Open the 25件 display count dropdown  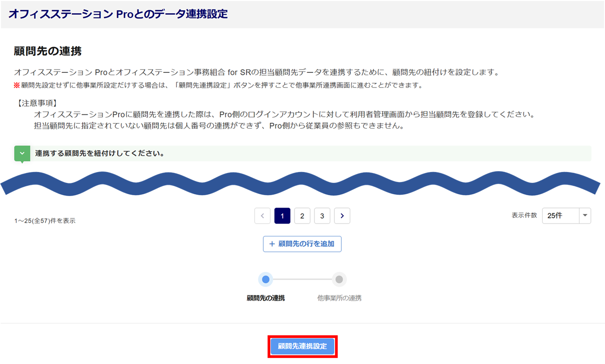[566, 216]
